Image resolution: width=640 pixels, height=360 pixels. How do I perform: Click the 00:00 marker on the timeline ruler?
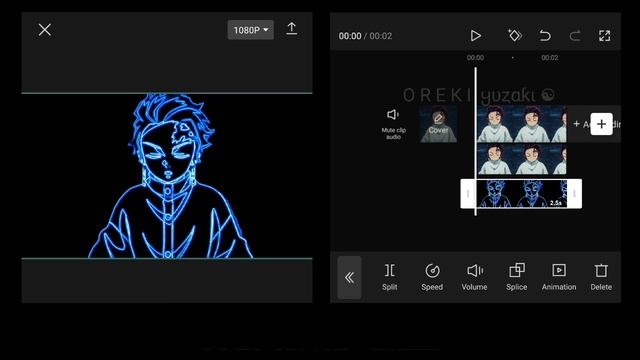(475, 58)
